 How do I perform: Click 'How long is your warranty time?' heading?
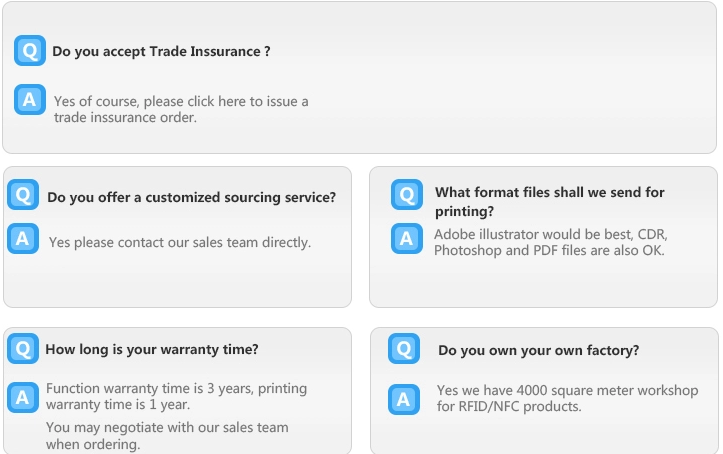152,349
